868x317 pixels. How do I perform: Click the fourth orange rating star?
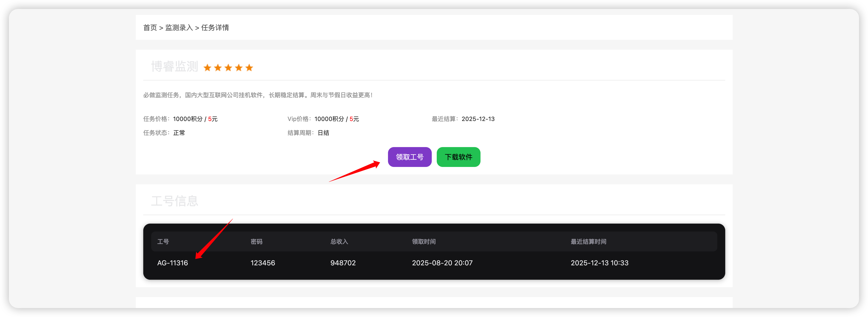[x=239, y=68]
